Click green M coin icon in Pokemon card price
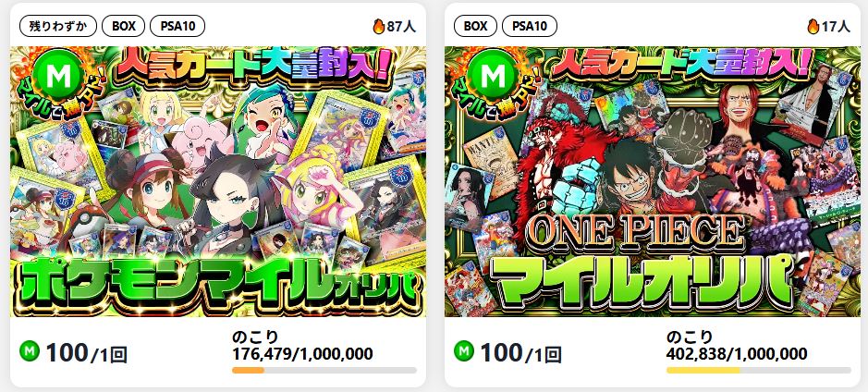Image resolution: width=868 pixels, height=392 pixels. [x=30, y=351]
